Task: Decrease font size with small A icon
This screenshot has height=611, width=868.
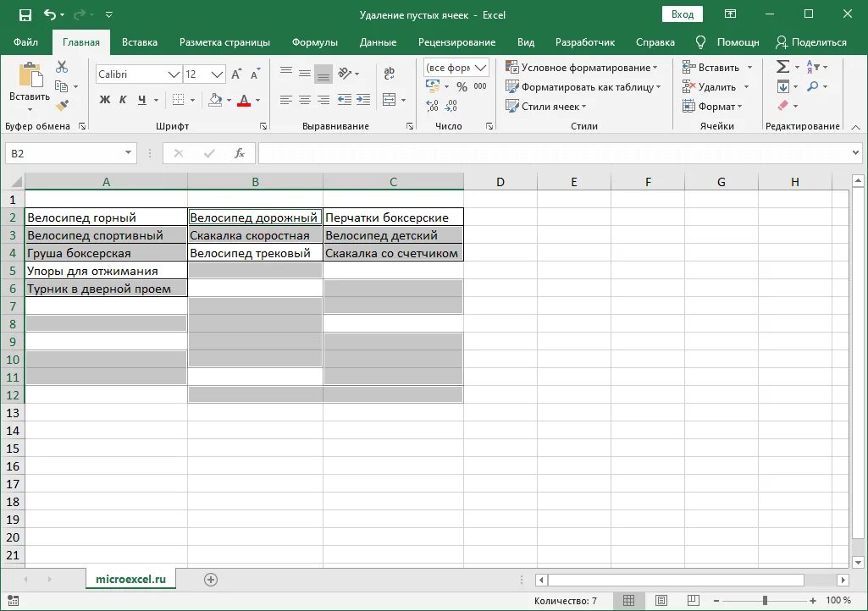Action: [x=255, y=74]
